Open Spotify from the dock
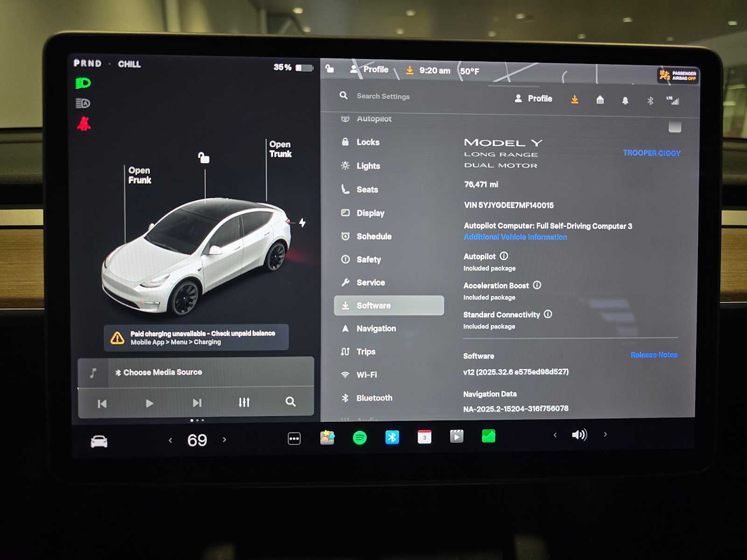The image size is (747, 560). (359, 438)
